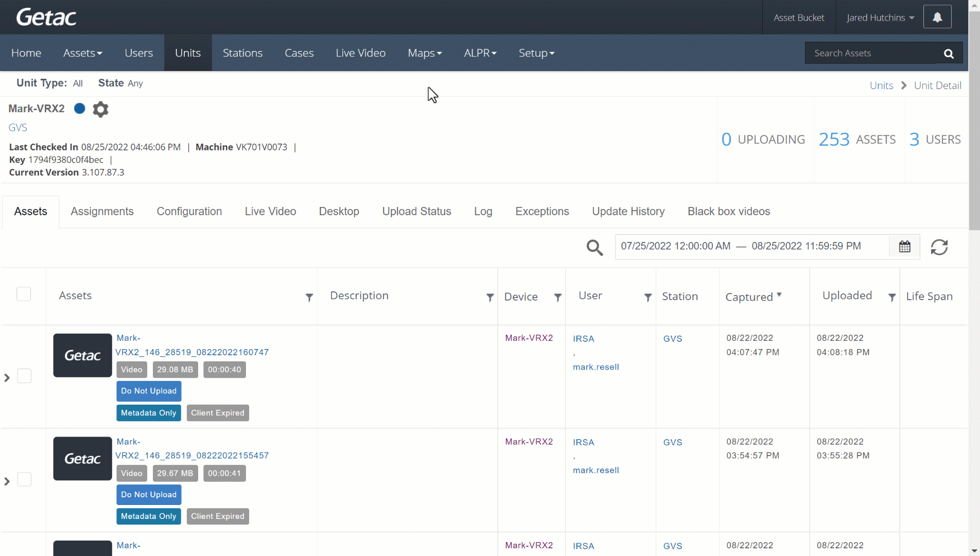The image size is (980, 556).
Task: Click into the Search Assets field
Action: [x=871, y=53]
